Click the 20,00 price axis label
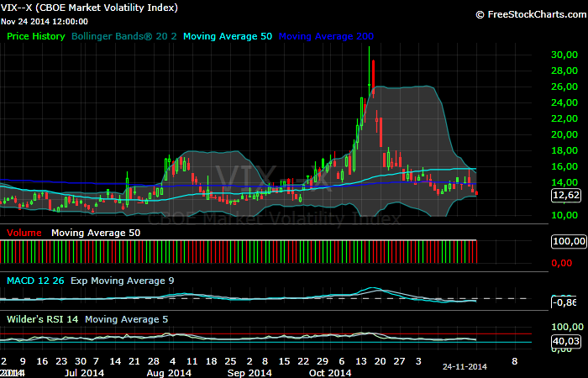Image resolution: width=588 pixels, height=378 pixels. tap(564, 134)
